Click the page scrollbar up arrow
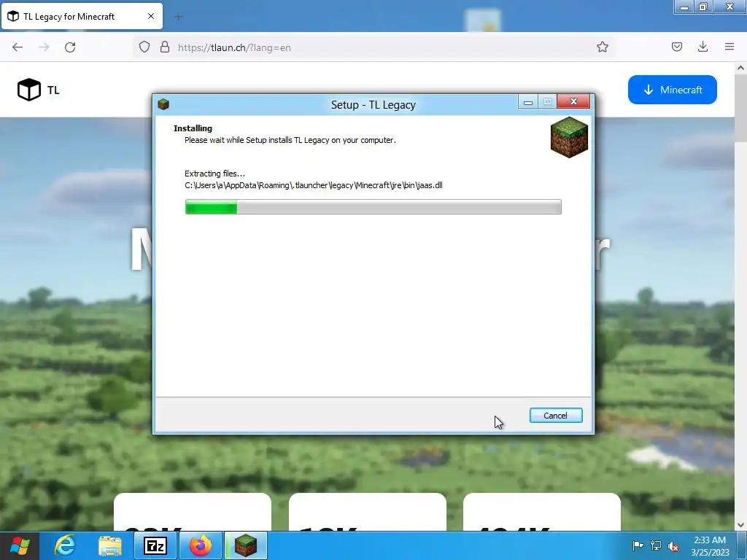 [740, 68]
